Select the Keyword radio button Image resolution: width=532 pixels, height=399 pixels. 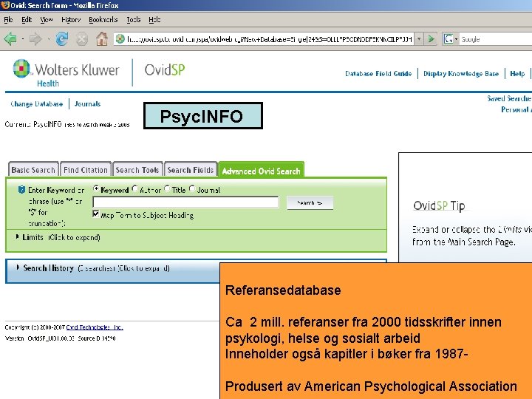96,188
